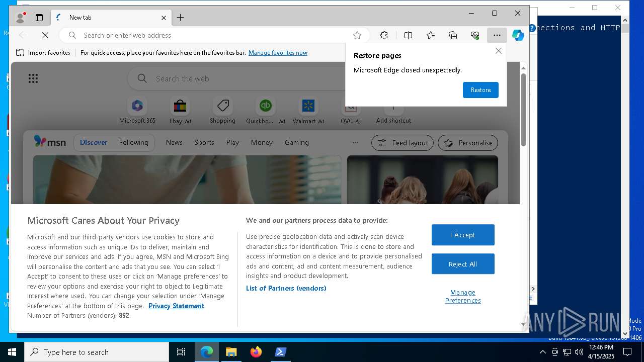Add this page to favorites star

357,35
